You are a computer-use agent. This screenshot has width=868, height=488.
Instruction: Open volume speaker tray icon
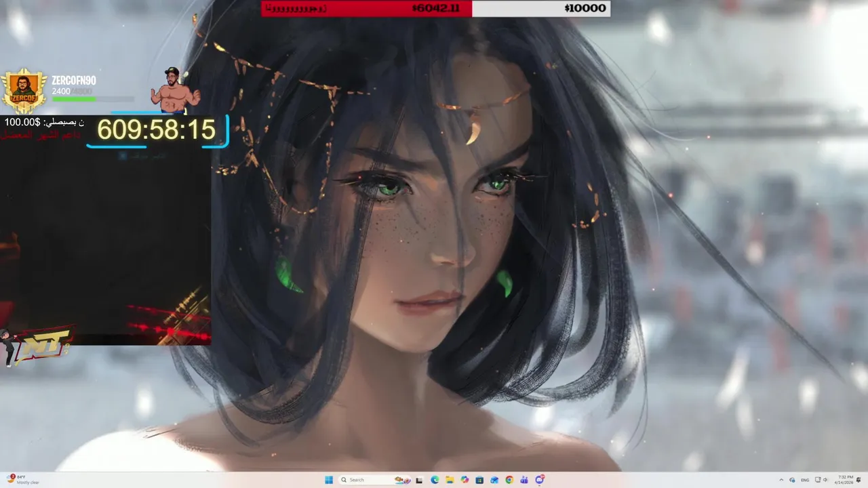825,480
